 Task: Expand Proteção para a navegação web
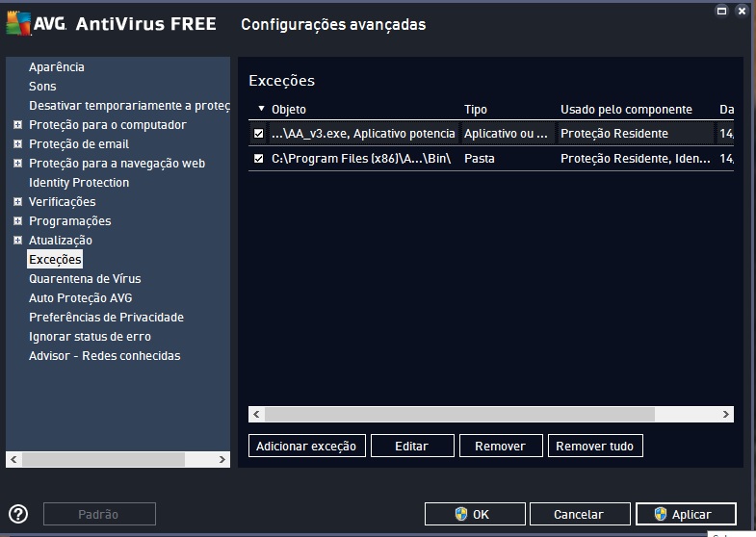tap(18, 164)
